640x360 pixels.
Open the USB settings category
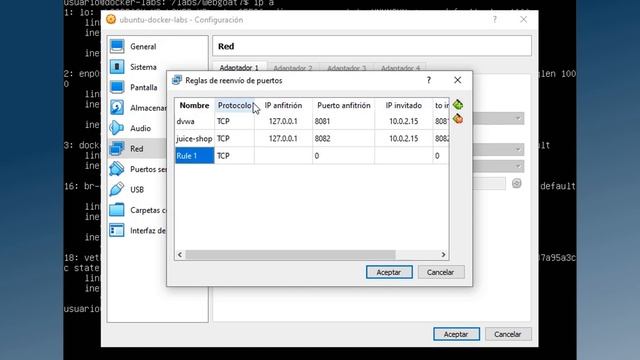[x=137, y=189]
